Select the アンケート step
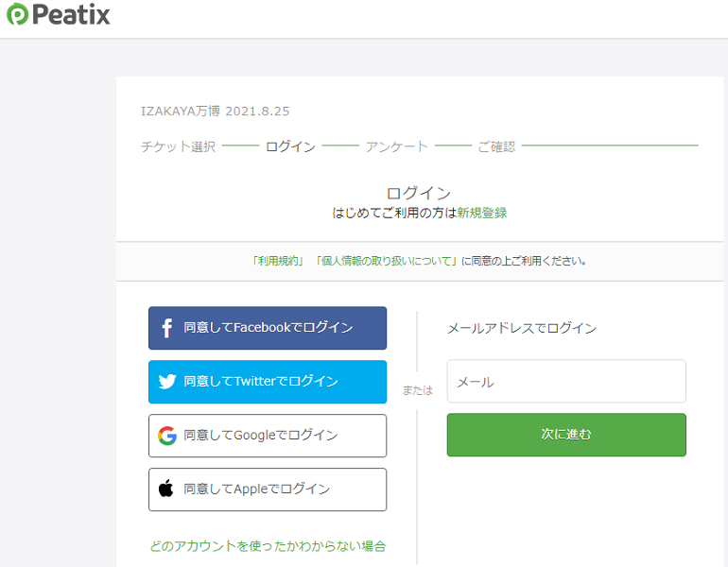Viewport: 728px width, 567px height. click(x=396, y=146)
